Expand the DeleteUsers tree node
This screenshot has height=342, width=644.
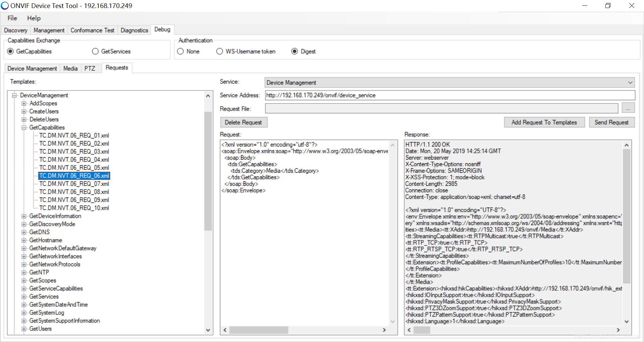24,119
